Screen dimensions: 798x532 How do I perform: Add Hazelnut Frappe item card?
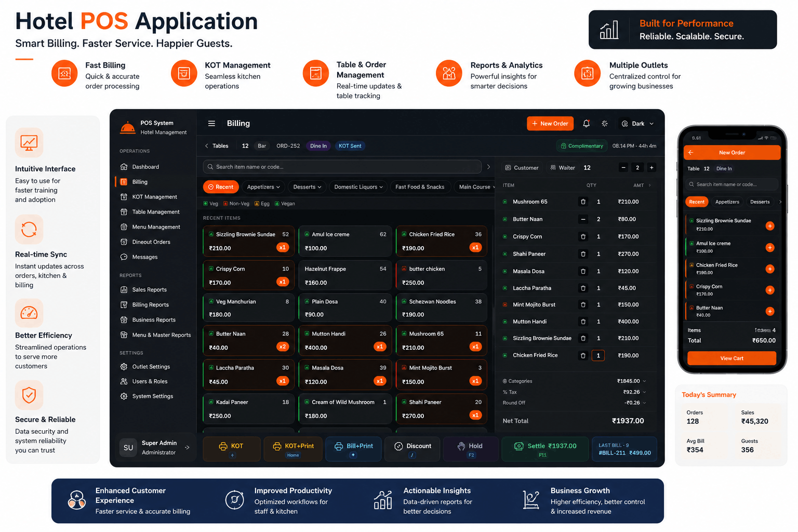[x=345, y=275]
